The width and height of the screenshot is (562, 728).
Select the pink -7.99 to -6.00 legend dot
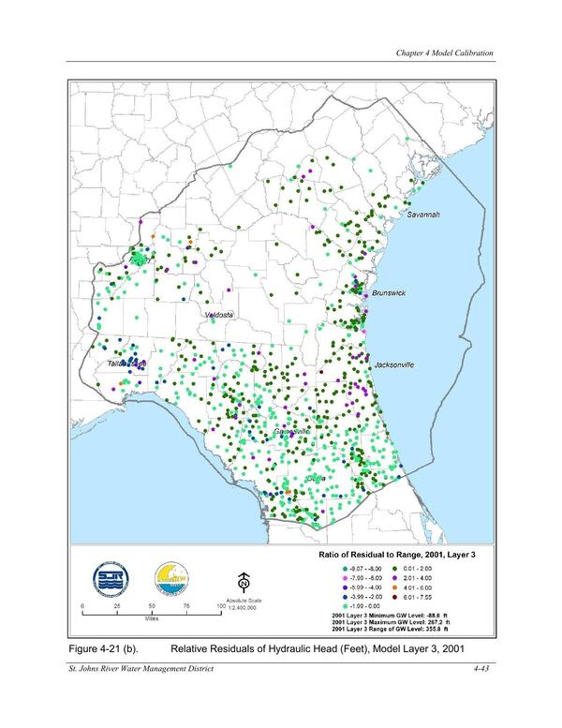click(345, 578)
